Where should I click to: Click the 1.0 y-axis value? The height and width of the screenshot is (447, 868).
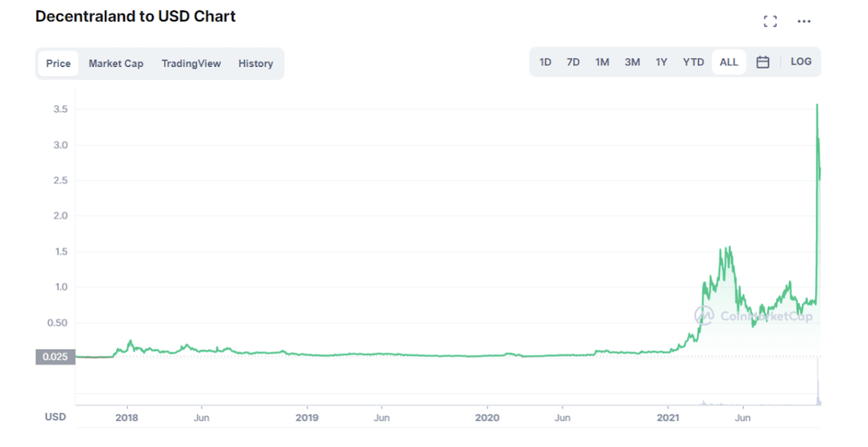click(x=61, y=287)
